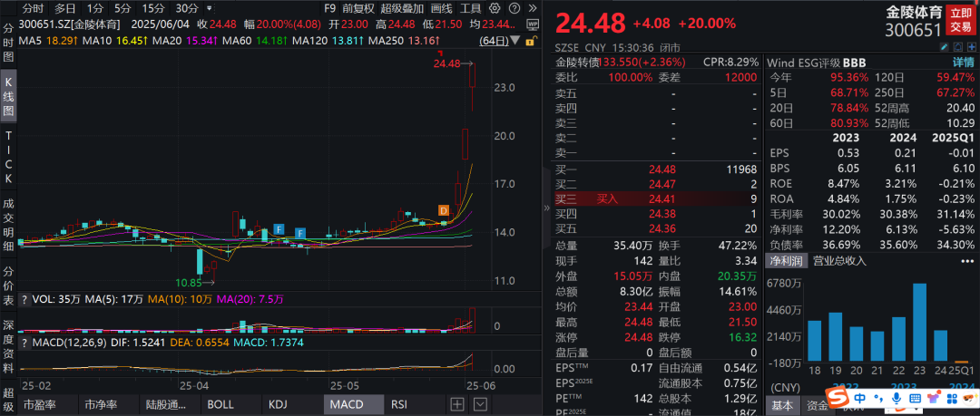Click the first blue F marker on chart

click(x=279, y=228)
